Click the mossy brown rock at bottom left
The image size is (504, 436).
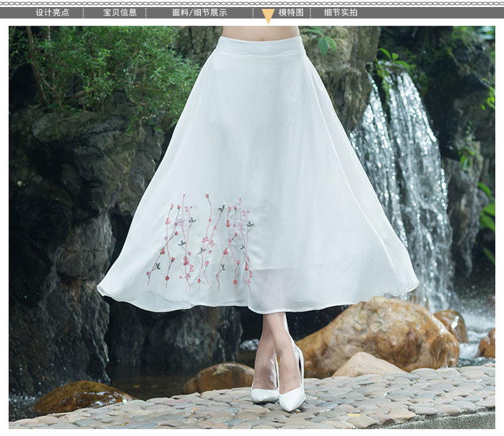pos(80,396)
